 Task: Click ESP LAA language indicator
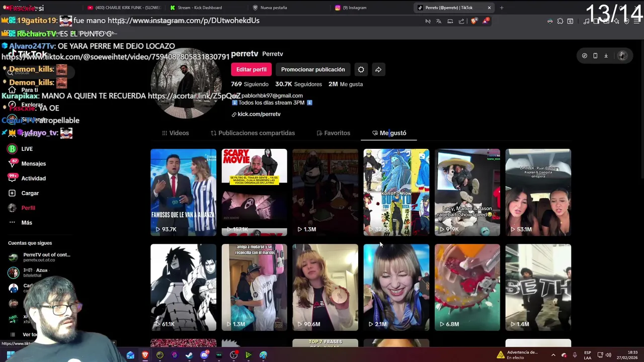588,355
